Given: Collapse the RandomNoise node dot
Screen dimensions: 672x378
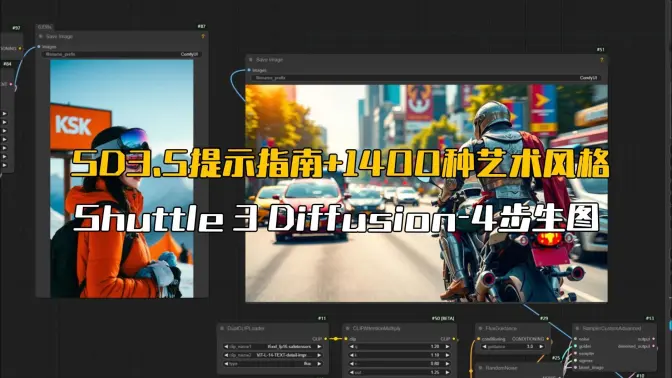Looking at the screenshot, I should tap(480, 368).
